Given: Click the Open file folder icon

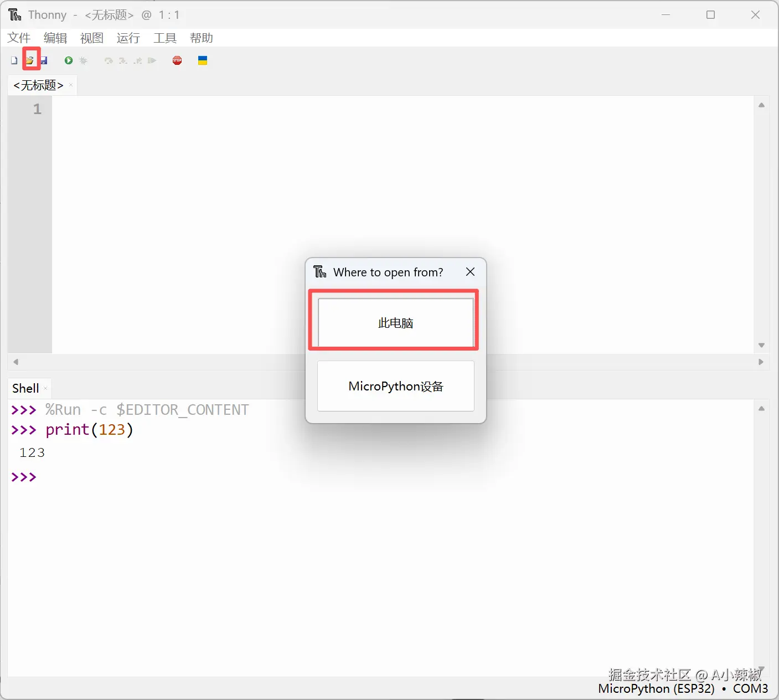Looking at the screenshot, I should (30, 60).
